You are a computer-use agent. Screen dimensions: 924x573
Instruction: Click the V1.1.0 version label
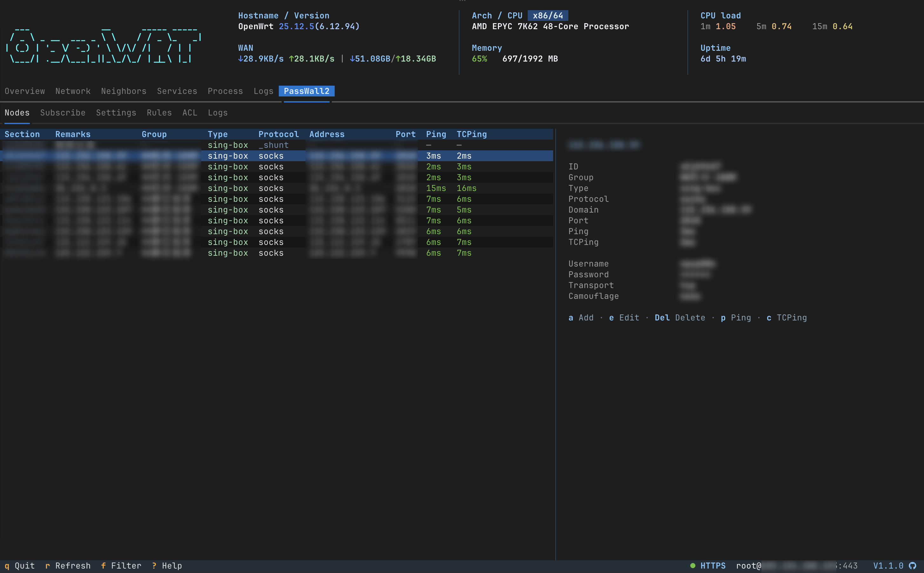tap(888, 566)
